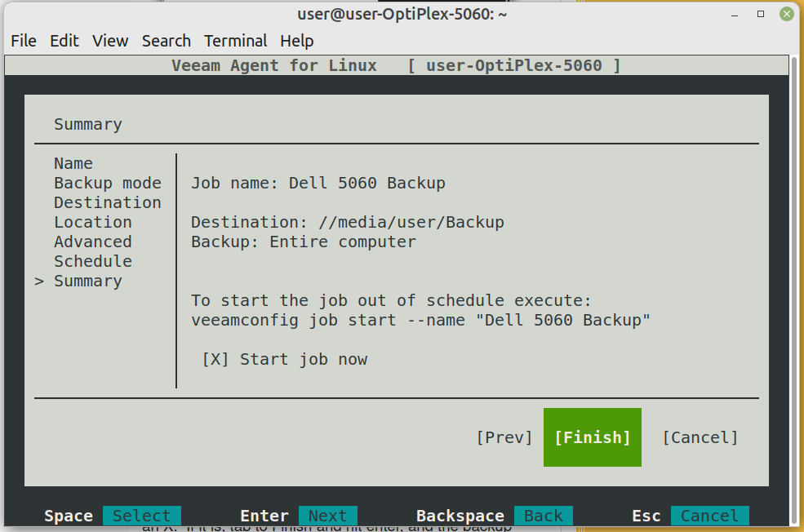Screen dimensions: 804x532
Task: Open the Help menu
Action: coord(297,41)
